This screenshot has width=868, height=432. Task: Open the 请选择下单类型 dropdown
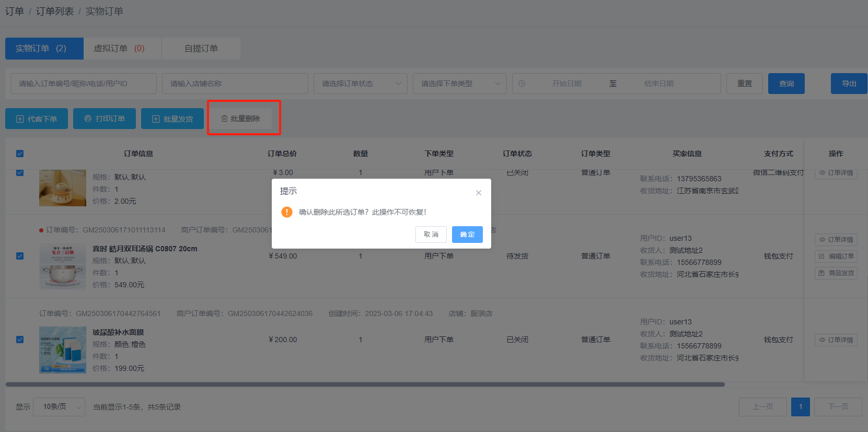tap(459, 84)
